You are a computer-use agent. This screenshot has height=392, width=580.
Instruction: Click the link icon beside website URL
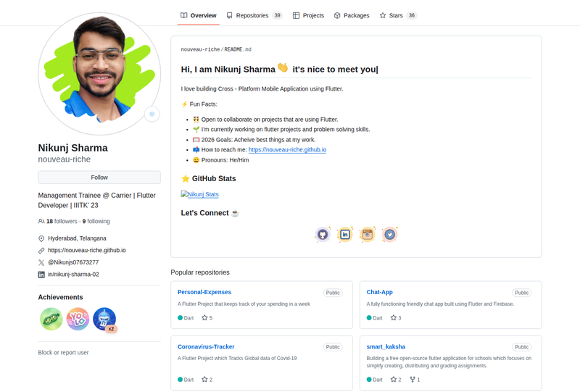coord(41,251)
